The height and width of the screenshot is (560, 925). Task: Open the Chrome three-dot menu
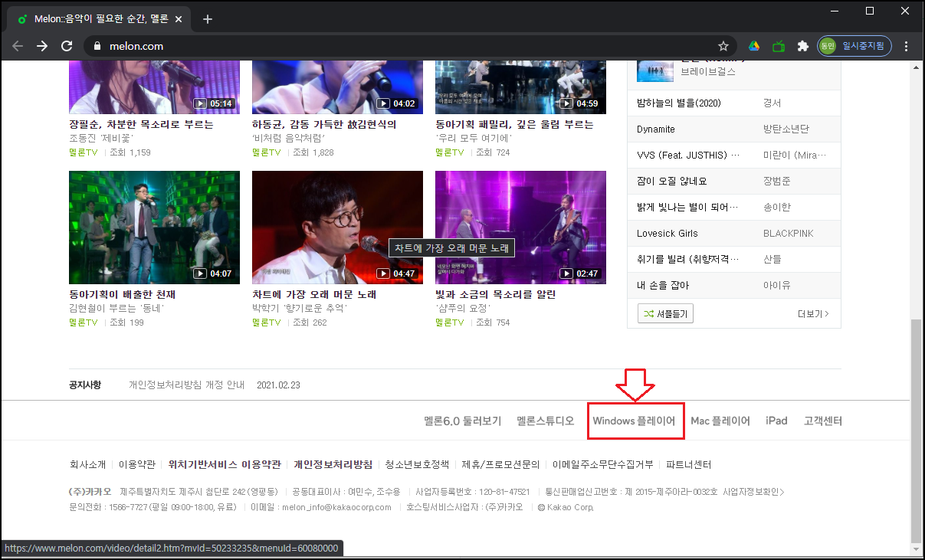point(907,46)
